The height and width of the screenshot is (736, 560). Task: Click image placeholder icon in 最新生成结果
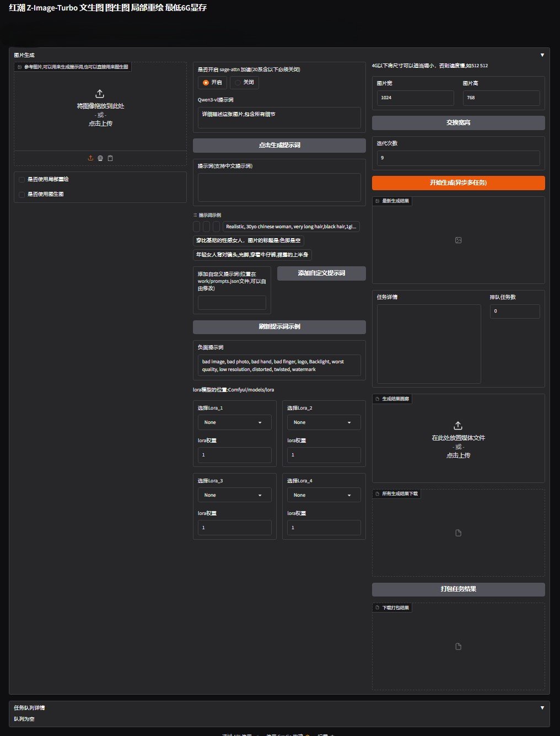(x=458, y=240)
